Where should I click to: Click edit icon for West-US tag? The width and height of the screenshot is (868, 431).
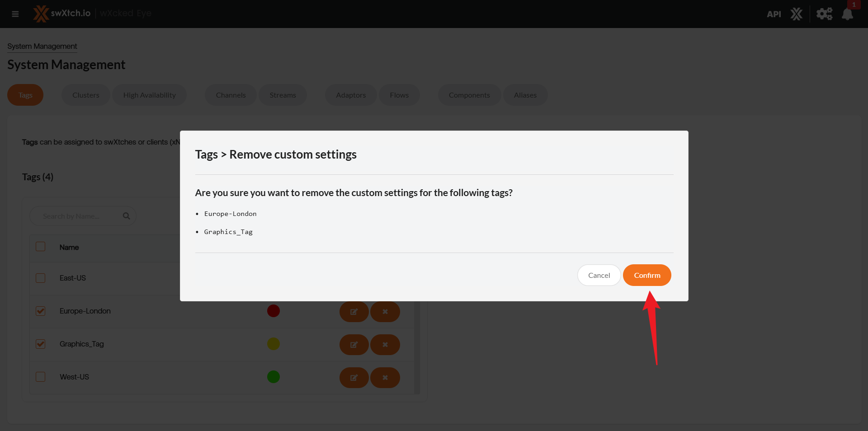click(354, 378)
